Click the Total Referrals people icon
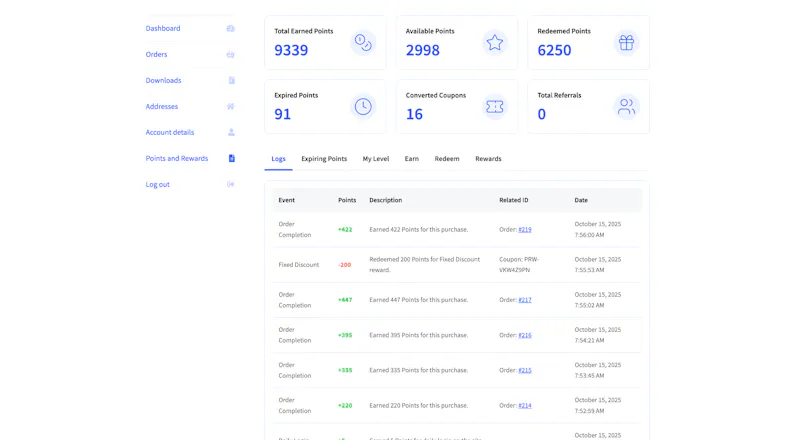The image size is (796, 440). pyautogui.click(x=626, y=107)
